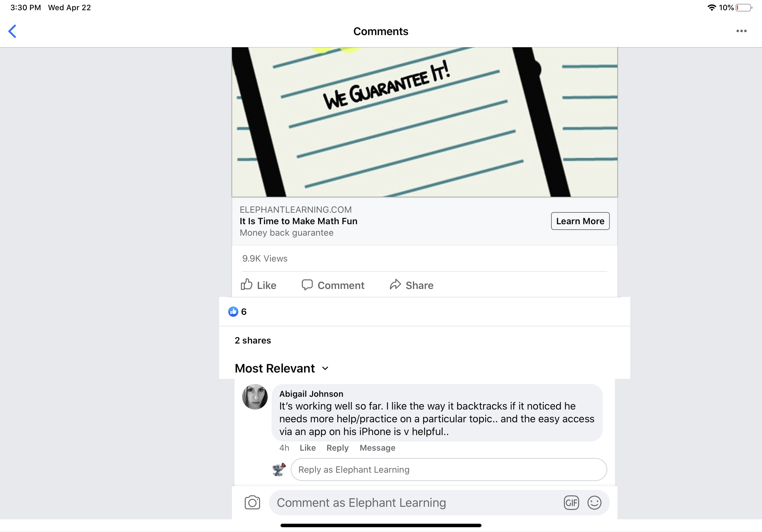Focus the Reply as Elephant Learning field
The image size is (762, 532).
(449, 469)
